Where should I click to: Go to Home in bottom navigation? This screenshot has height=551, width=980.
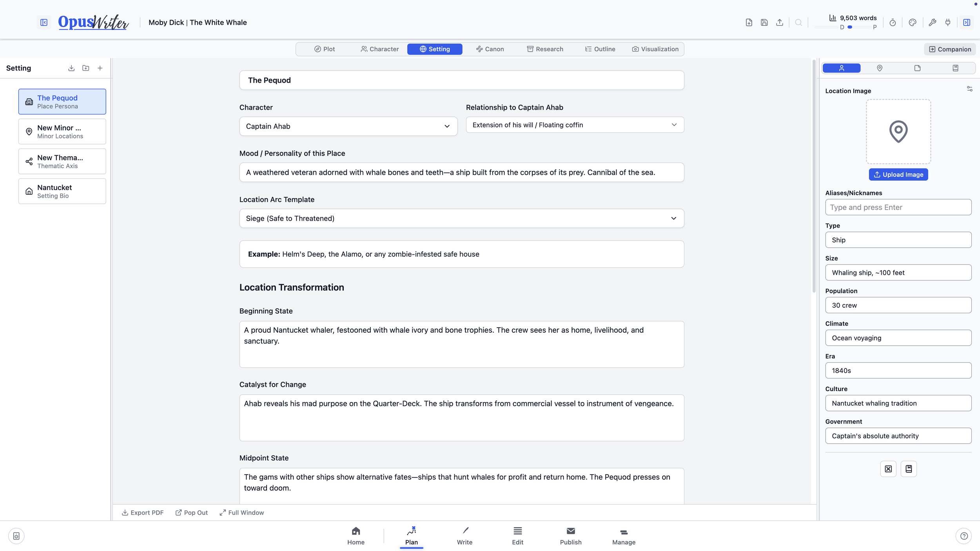click(356, 536)
